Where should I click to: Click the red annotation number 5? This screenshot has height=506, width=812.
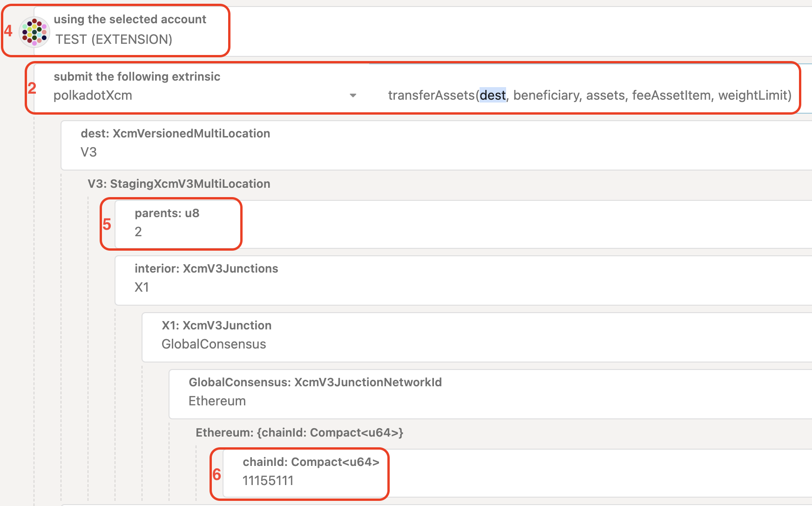(107, 225)
